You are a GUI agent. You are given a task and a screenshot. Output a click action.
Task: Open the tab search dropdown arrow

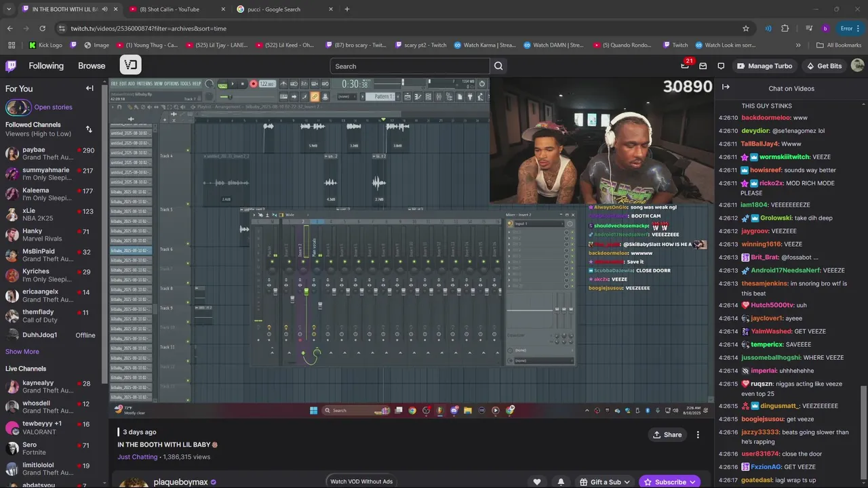(9, 9)
